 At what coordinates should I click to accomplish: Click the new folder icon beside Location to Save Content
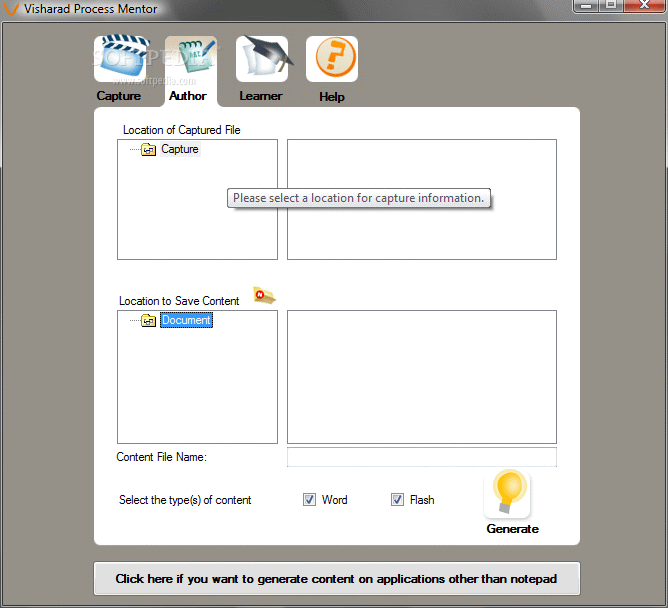click(264, 295)
